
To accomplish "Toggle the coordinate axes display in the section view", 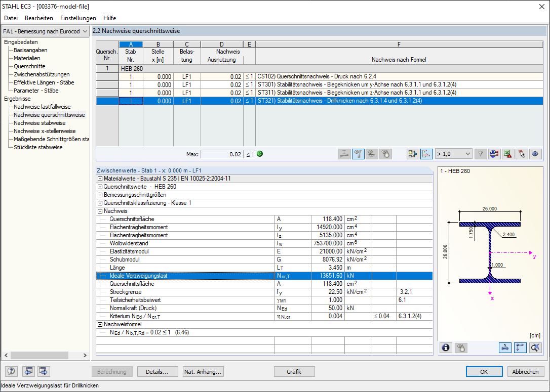I will [519, 347].
